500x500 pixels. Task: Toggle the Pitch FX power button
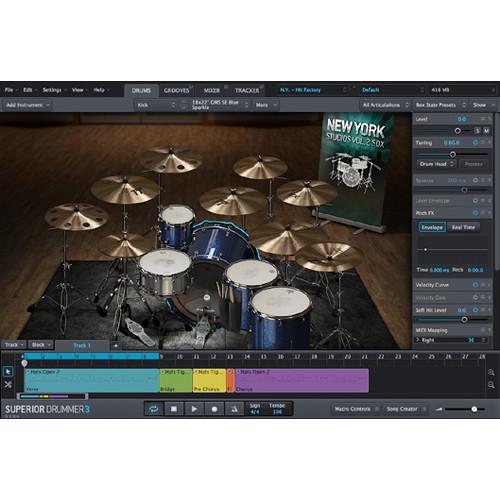pyautogui.click(x=475, y=213)
